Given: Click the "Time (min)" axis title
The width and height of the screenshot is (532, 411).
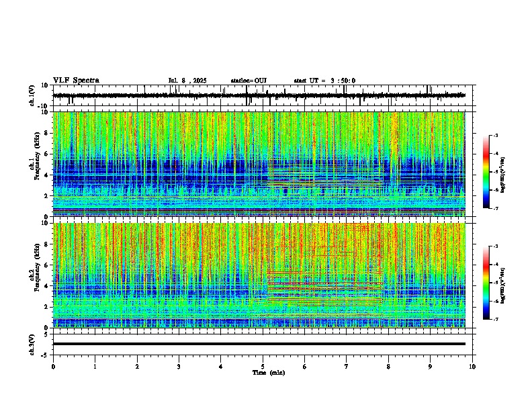Looking at the screenshot, I should [269, 373].
